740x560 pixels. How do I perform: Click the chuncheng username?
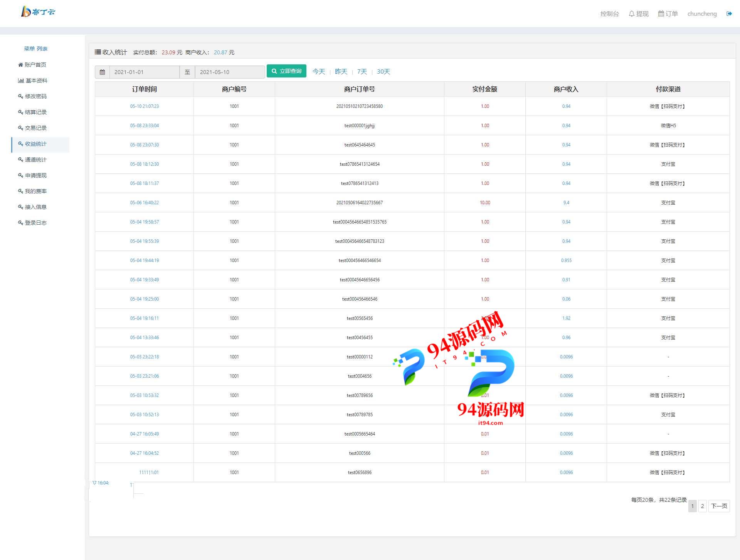[702, 14]
